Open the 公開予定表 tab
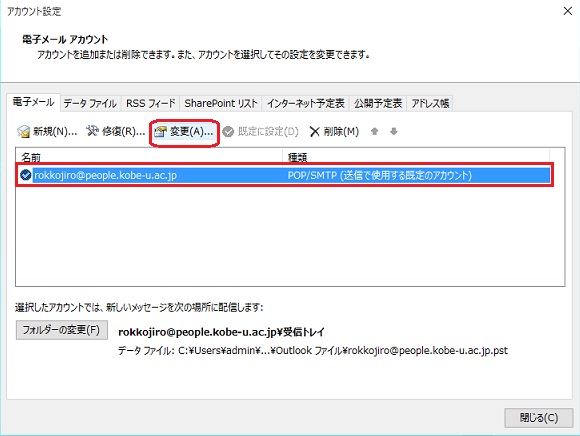Viewport: 580px width, 436px height. (x=378, y=103)
